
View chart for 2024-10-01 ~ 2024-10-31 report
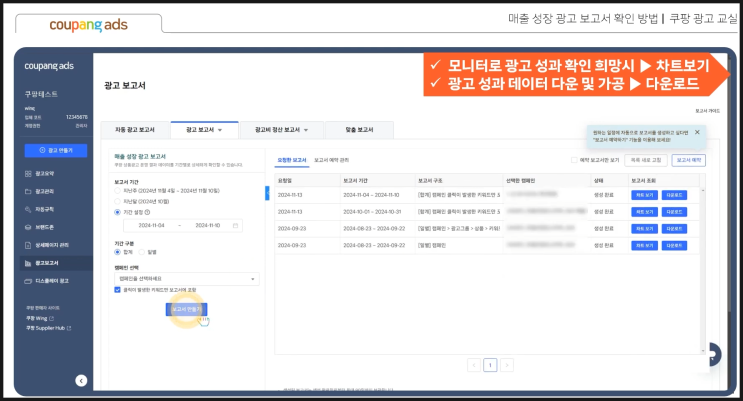(x=644, y=212)
